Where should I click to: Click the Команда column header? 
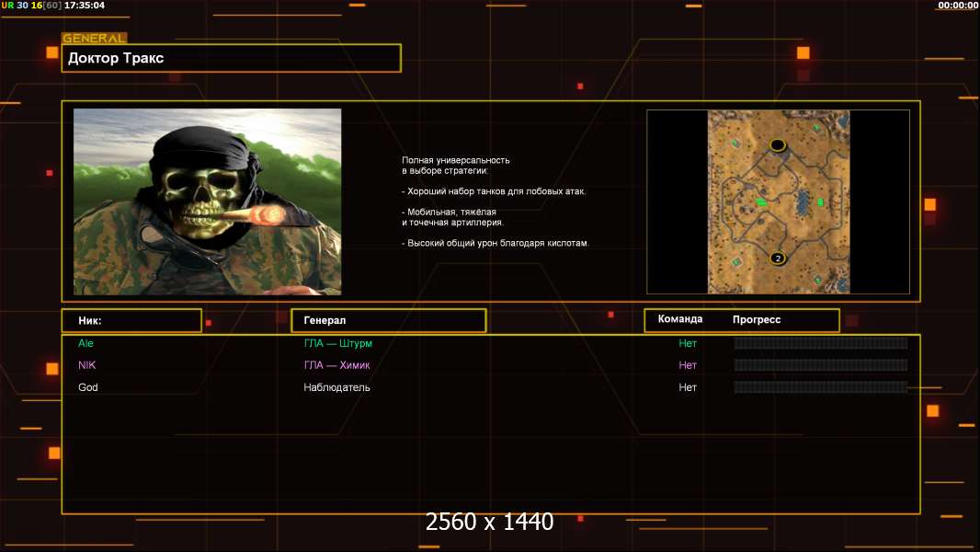coord(680,319)
